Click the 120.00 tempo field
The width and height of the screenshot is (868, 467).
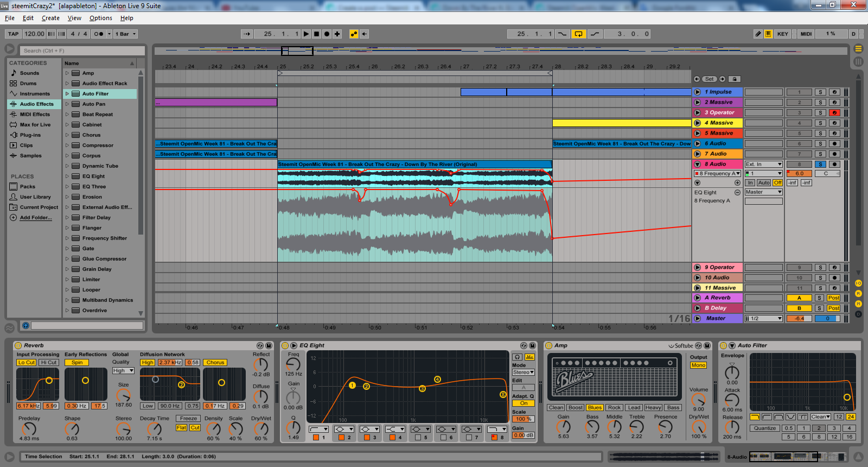(34, 34)
